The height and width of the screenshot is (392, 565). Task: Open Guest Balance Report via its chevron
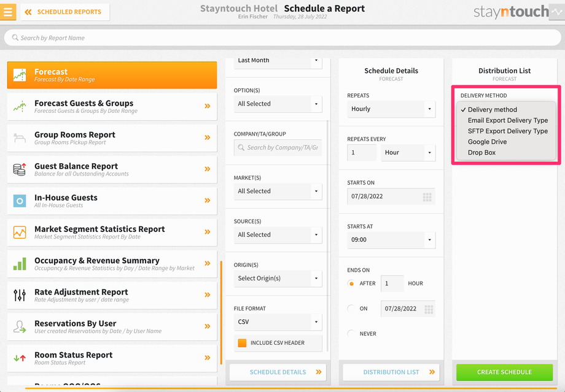pos(208,169)
